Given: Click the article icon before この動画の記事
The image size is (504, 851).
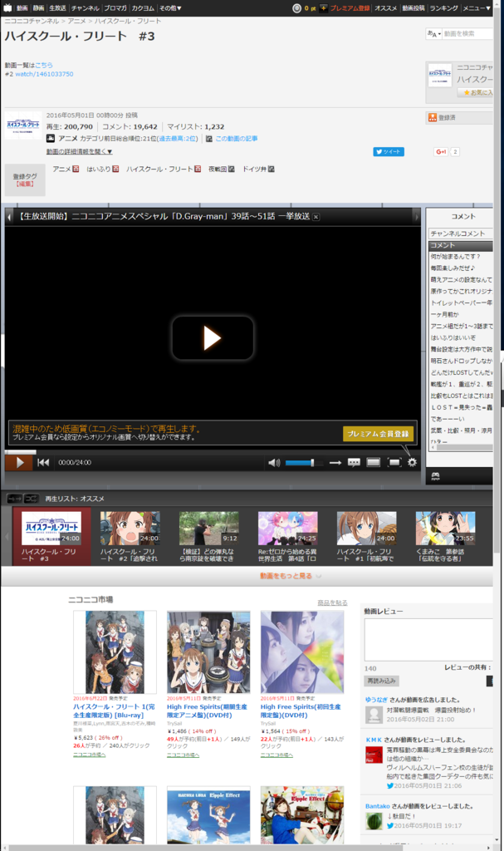Looking at the screenshot, I should point(209,139).
